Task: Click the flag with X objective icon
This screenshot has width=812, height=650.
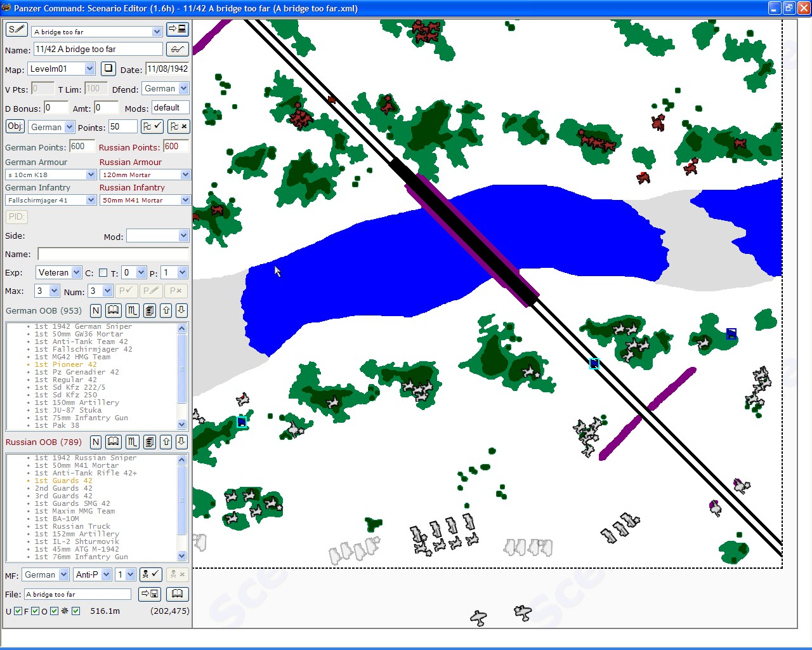Action: (178, 126)
